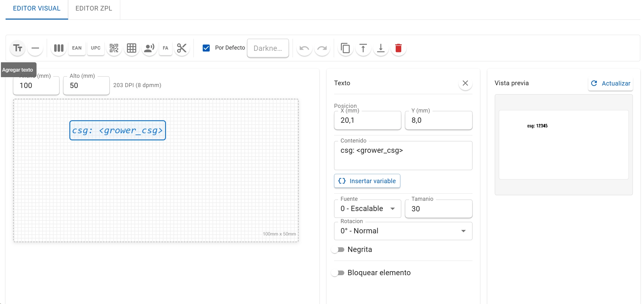Add an EAN barcode
Screen dimensions: 644x304
(x=77, y=48)
